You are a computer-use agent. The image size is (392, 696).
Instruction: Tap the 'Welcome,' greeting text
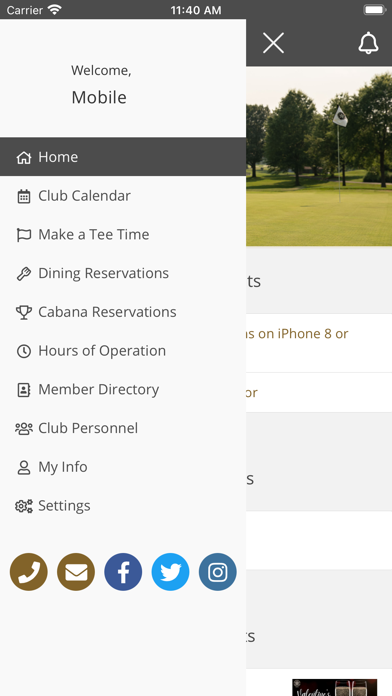(101, 71)
